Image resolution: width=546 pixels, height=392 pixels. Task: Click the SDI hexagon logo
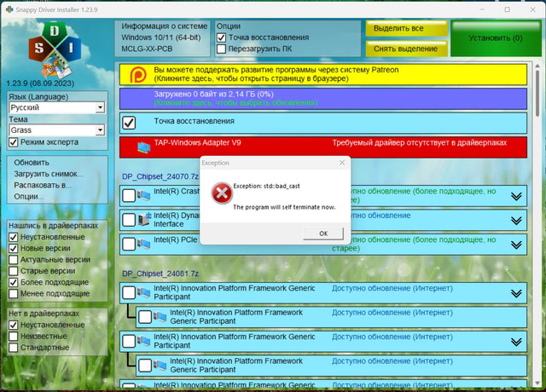[x=55, y=49]
